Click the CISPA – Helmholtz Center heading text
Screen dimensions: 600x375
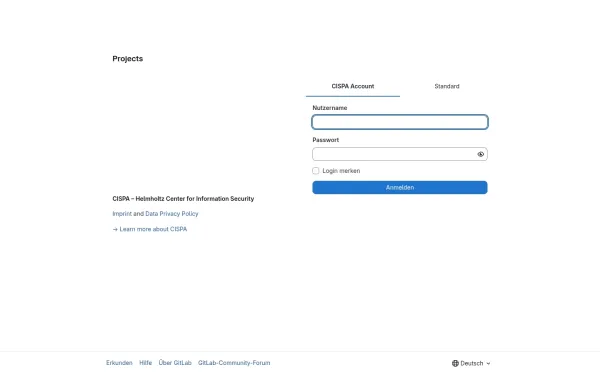[183, 199]
